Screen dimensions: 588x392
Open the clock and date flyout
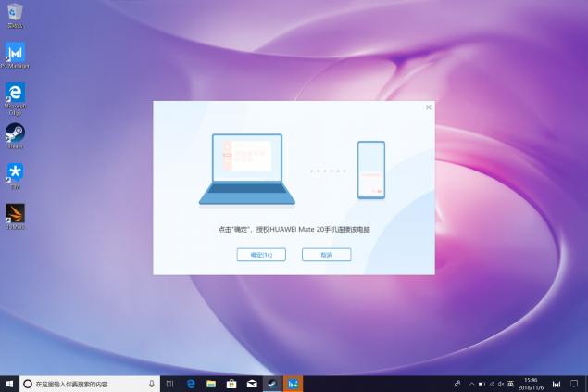pos(531,384)
